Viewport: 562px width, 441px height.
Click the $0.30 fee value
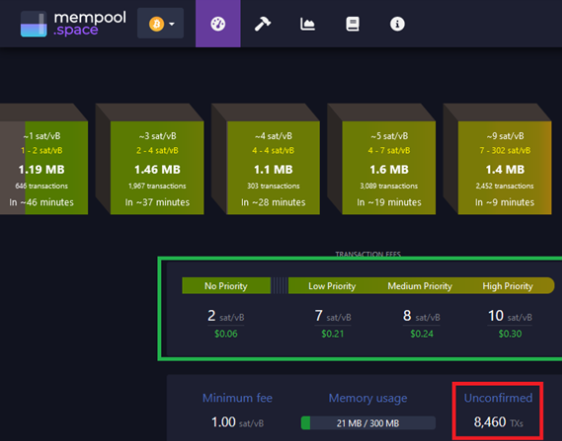[510, 334]
